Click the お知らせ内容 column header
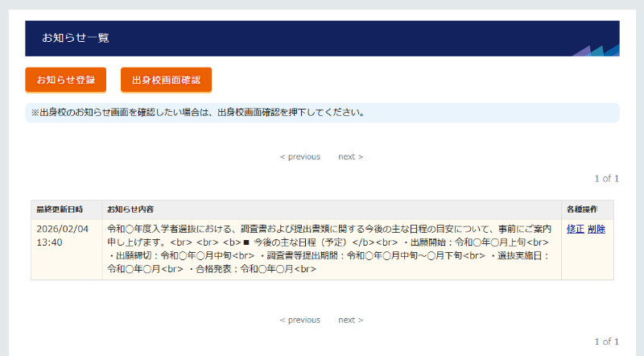This screenshot has width=644, height=356. pos(130,209)
